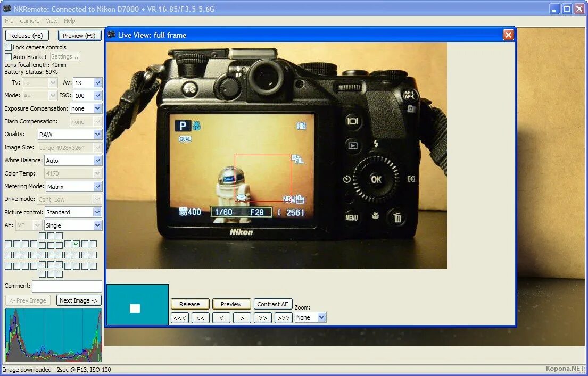Click the >> medium focus step forward button
This screenshot has width=588, height=376.
coord(262,317)
